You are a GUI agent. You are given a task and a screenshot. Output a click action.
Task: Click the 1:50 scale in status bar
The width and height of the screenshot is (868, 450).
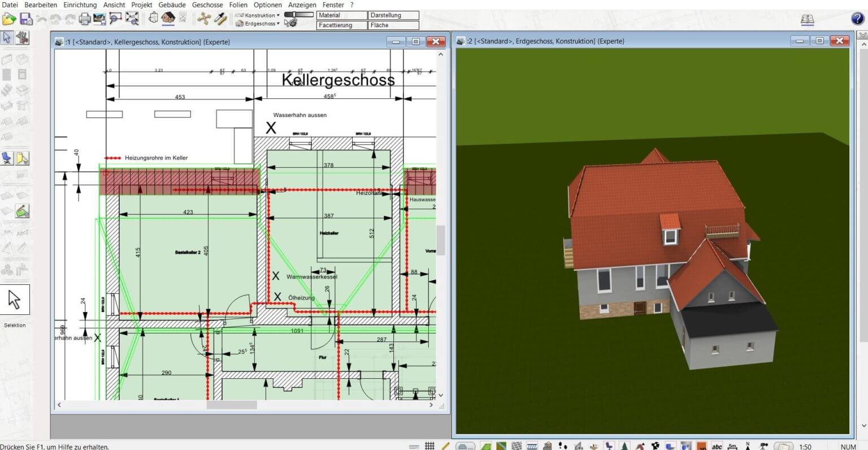tap(805, 446)
